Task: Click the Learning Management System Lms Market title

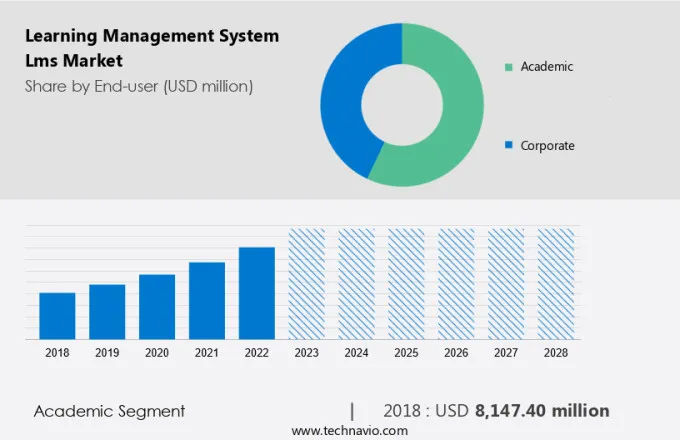Action: tap(152, 48)
